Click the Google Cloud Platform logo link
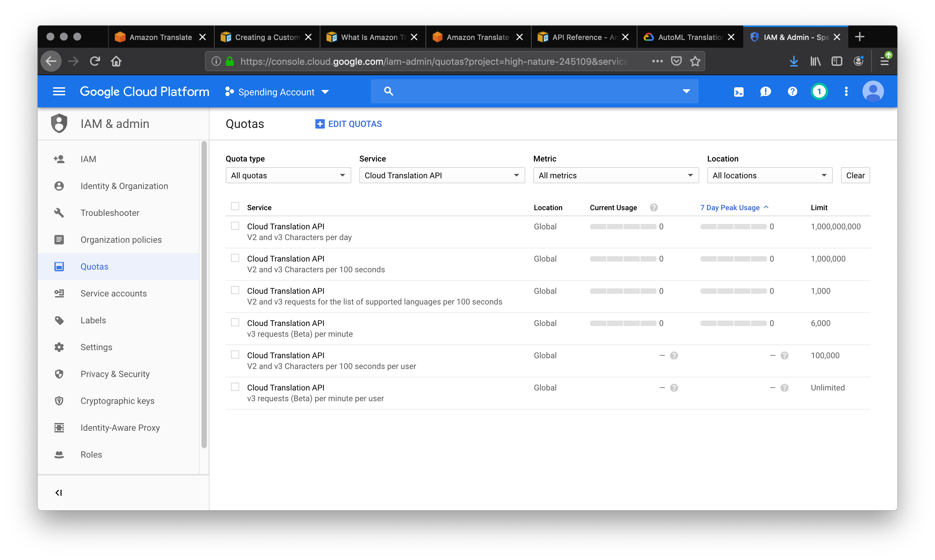 144,92
